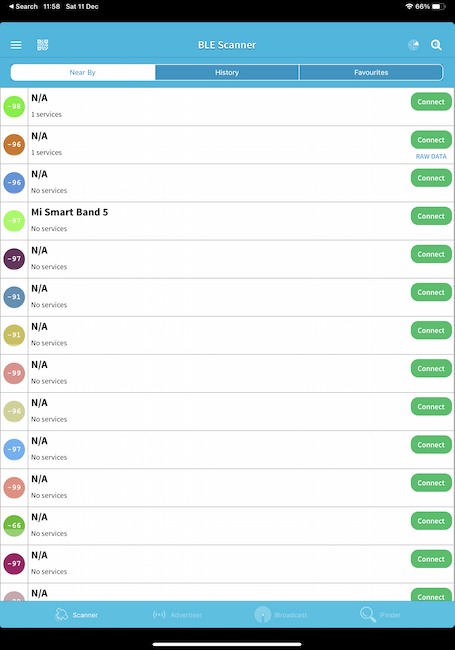
Task: Switch to Advertiser in bottom bar
Action: 177,615
